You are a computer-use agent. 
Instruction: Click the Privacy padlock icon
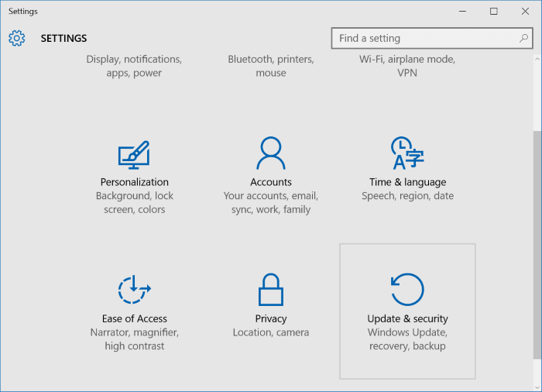coord(270,290)
